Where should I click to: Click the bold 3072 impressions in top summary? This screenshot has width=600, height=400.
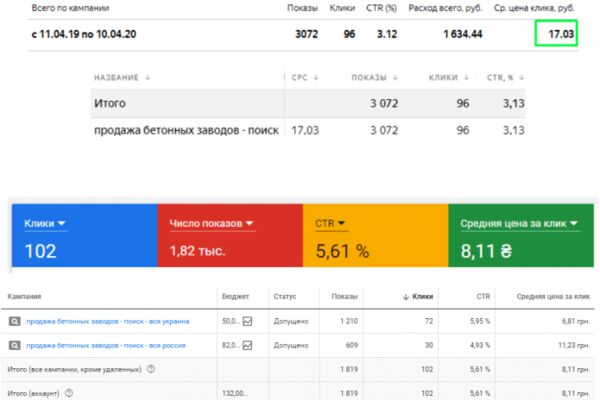[x=307, y=34]
